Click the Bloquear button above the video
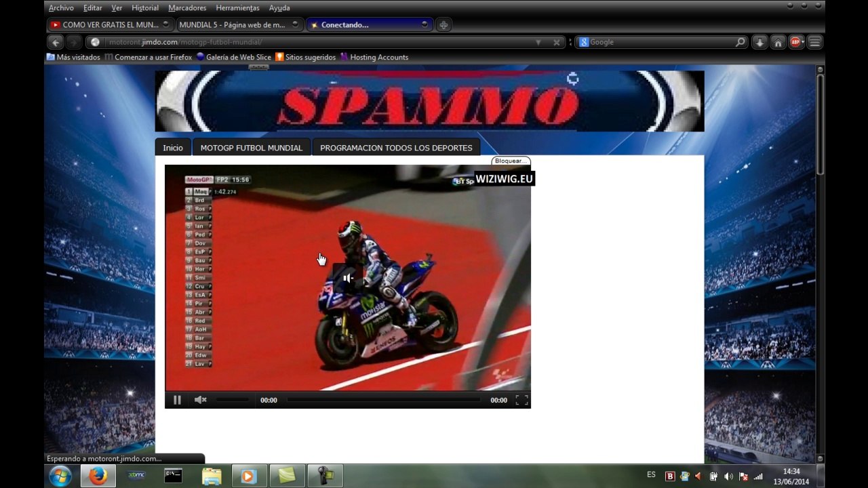 pos(511,161)
